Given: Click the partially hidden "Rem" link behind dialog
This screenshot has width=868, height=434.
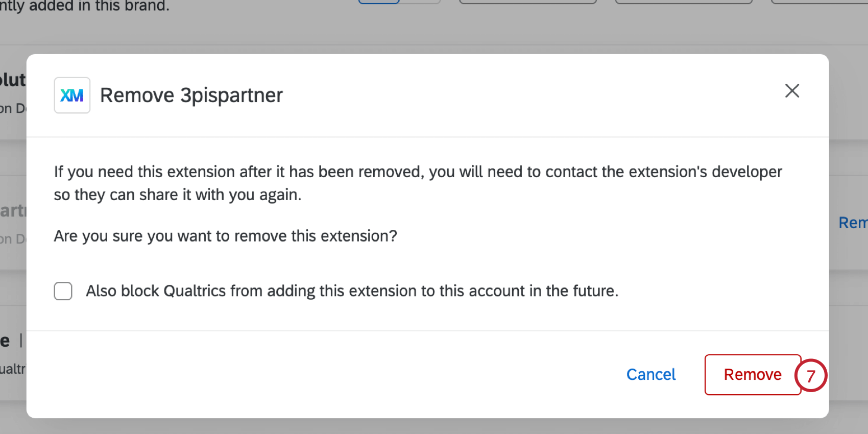Looking at the screenshot, I should (852, 223).
